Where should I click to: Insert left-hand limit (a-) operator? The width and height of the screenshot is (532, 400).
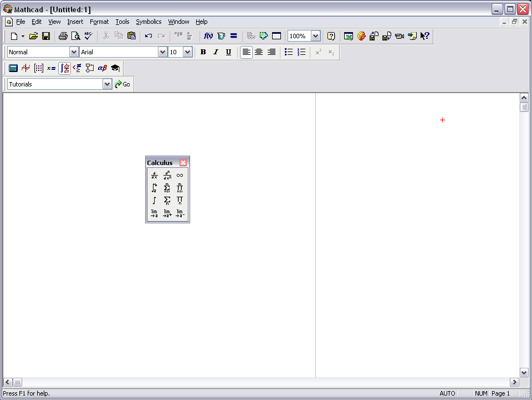point(180,213)
